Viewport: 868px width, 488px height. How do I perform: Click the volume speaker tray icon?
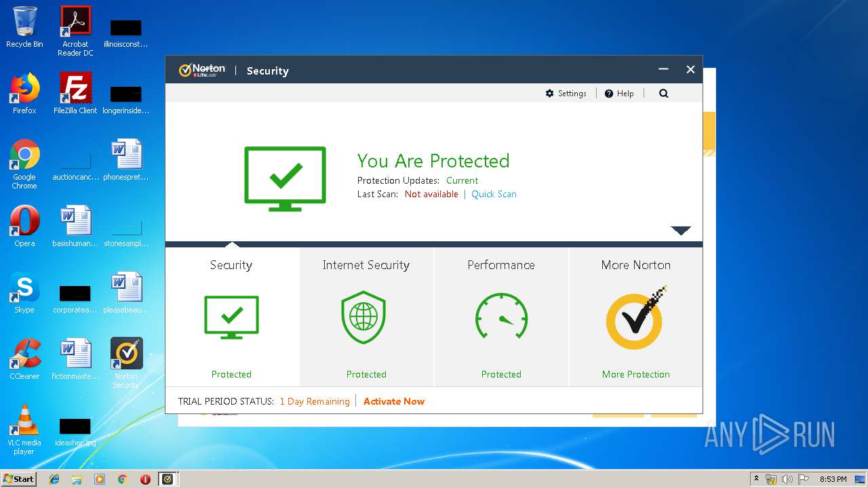787,479
